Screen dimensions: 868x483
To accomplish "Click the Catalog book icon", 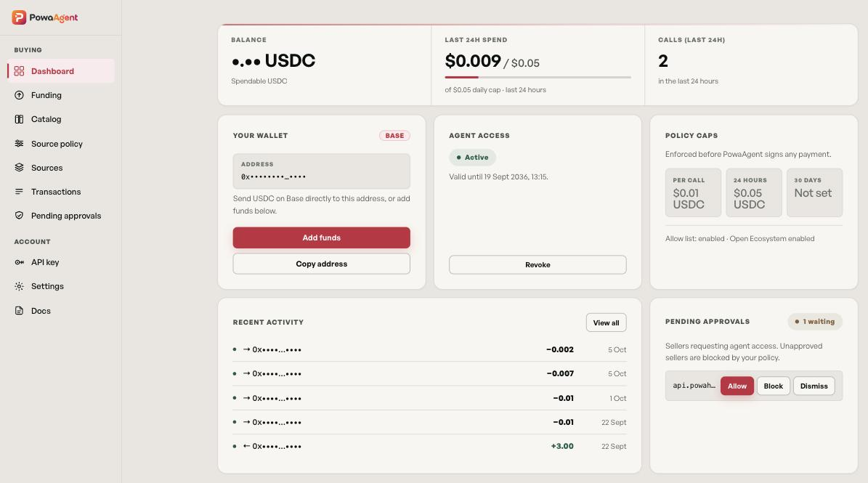I will [19, 119].
